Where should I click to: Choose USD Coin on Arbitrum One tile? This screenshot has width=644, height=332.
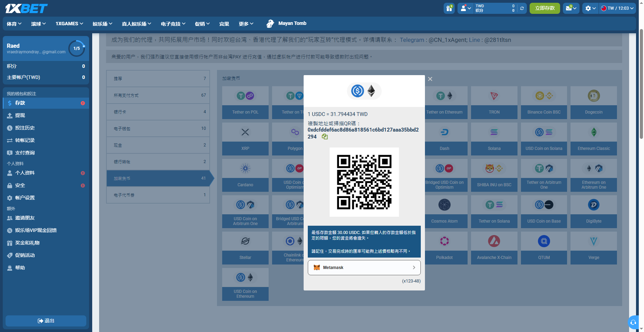click(245, 212)
